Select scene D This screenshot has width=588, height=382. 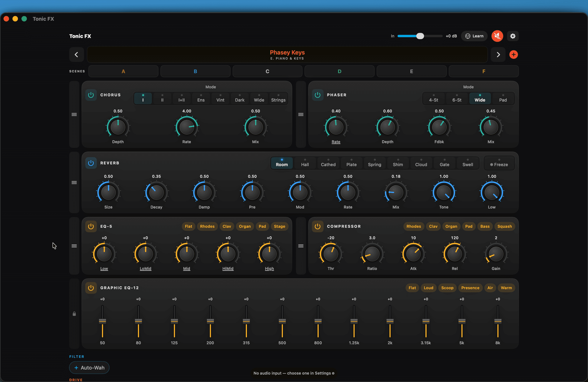pos(339,71)
